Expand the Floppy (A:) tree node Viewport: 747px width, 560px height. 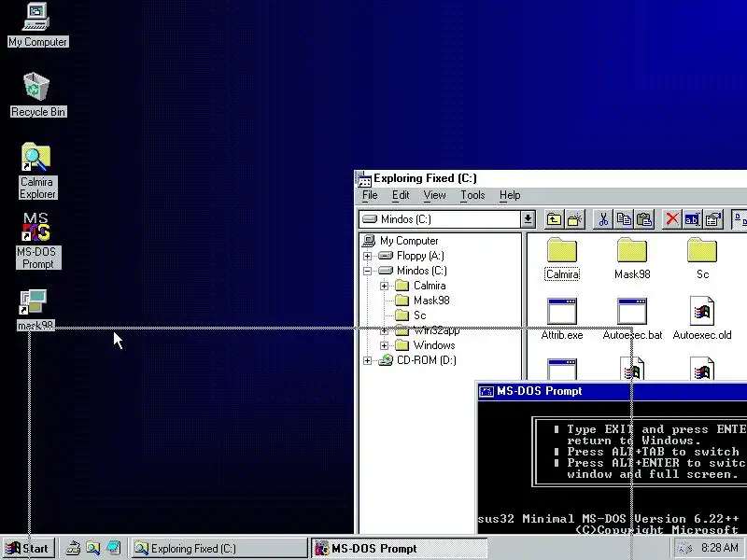coord(367,256)
